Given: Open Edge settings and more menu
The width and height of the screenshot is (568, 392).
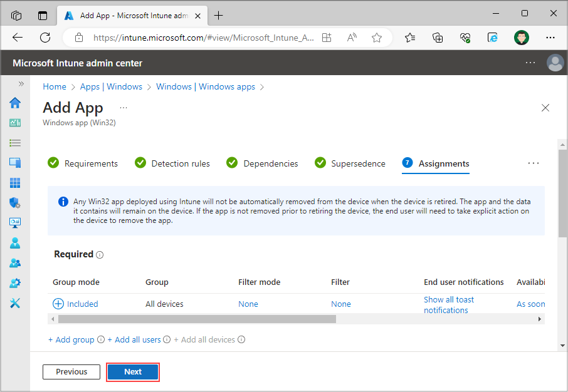Looking at the screenshot, I should click(550, 38).
